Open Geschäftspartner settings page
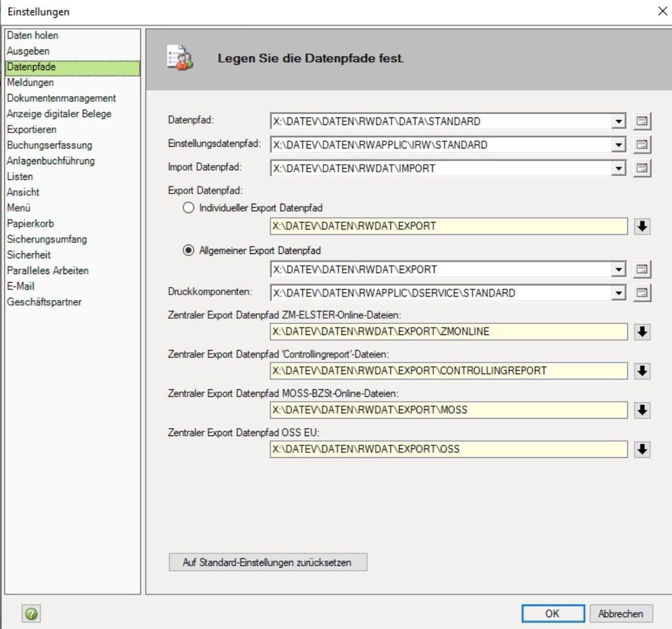This screenshot has height=629, width=672. 73,302
